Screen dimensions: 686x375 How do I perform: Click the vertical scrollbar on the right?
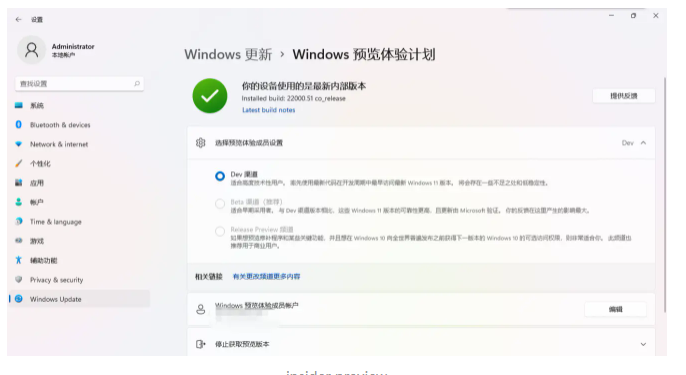[x=665, y=195]
